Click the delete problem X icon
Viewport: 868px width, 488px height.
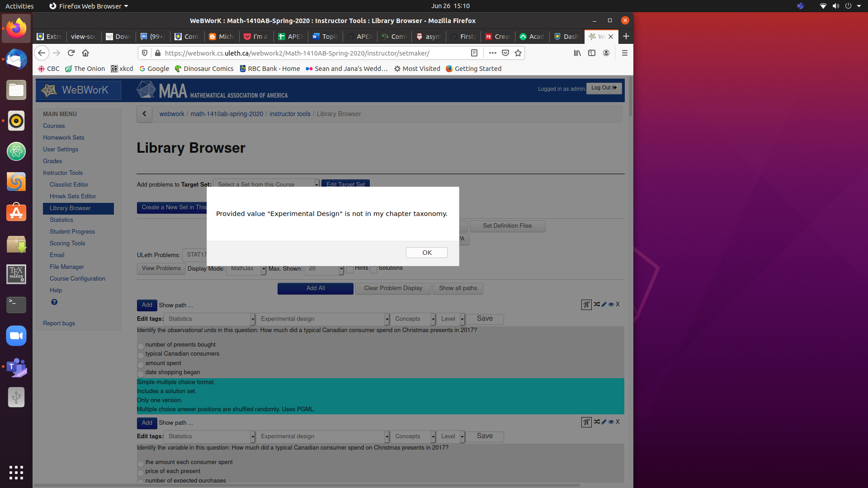[618, 304]
